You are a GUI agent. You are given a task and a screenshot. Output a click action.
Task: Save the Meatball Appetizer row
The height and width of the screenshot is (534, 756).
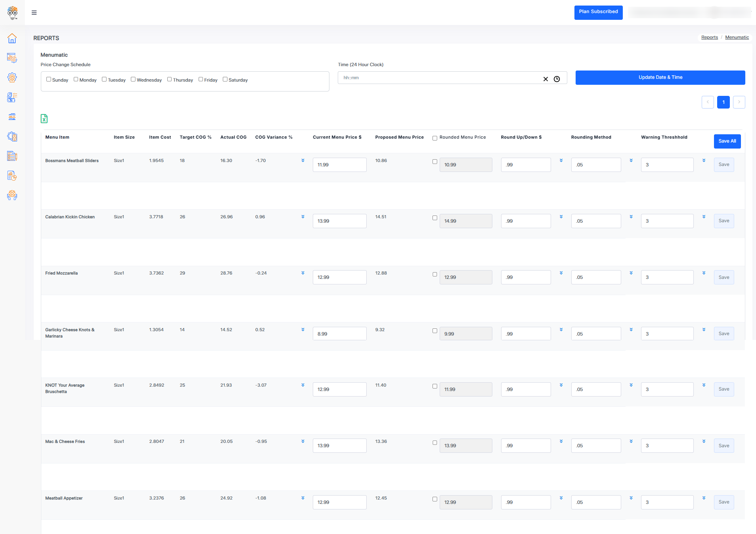point(723,502)
